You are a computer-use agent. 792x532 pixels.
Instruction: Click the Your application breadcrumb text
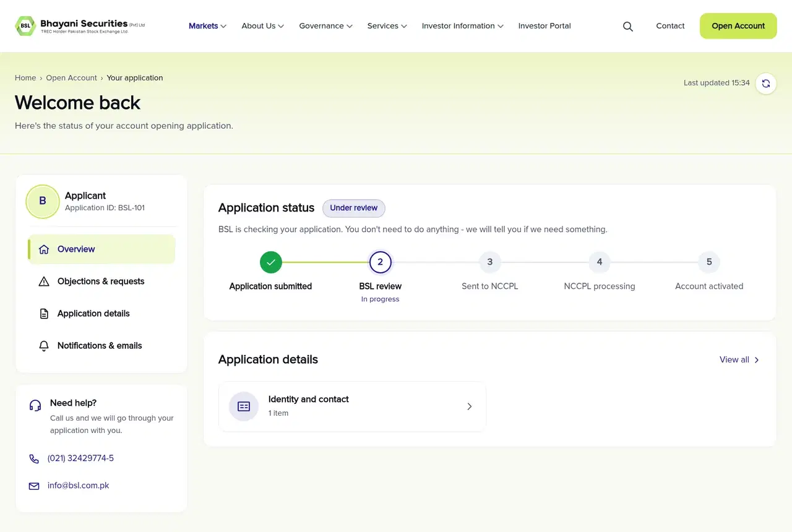tap(135, 78)
